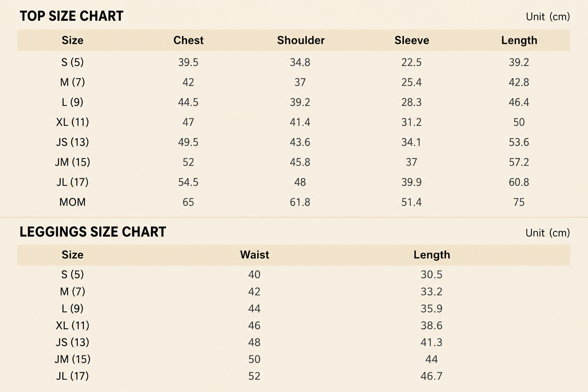Click the leggings chart Length header

click(x=432, y=255)
